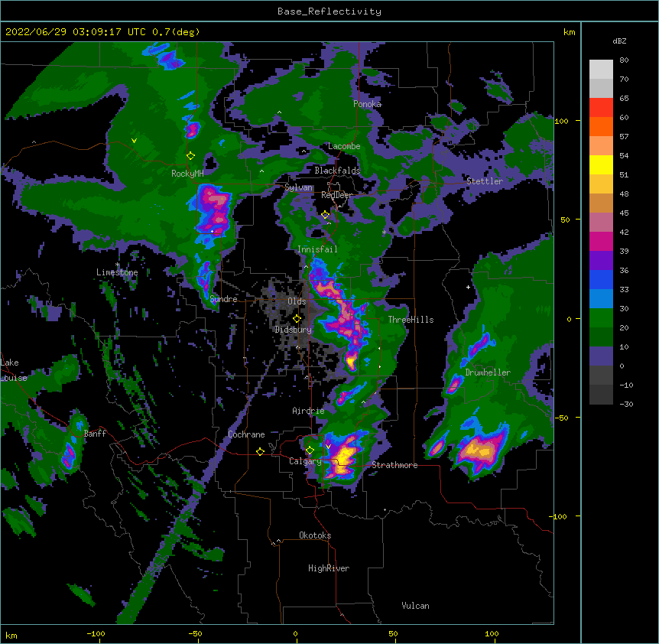Viewport: 659px width, 644px height.
Task: Click the km label at the top right
Action: click(570, 32)
